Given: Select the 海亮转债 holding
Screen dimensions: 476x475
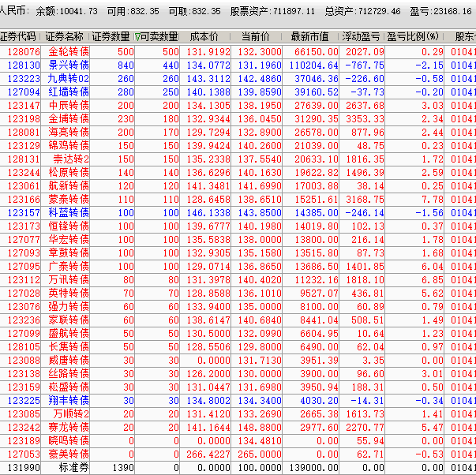Looking at the screenshot, I should coord(69,133).
